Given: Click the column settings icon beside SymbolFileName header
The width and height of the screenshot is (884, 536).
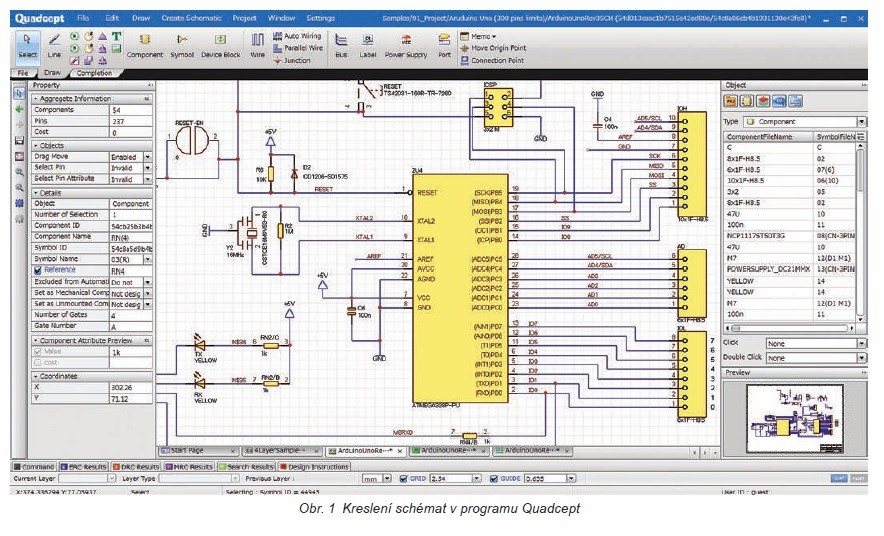Looking at the screenshot, I should click(861, 137).
